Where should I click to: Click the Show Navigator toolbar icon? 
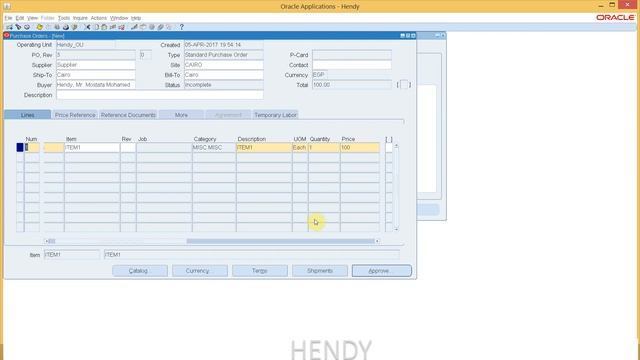(x=27, y=27)
